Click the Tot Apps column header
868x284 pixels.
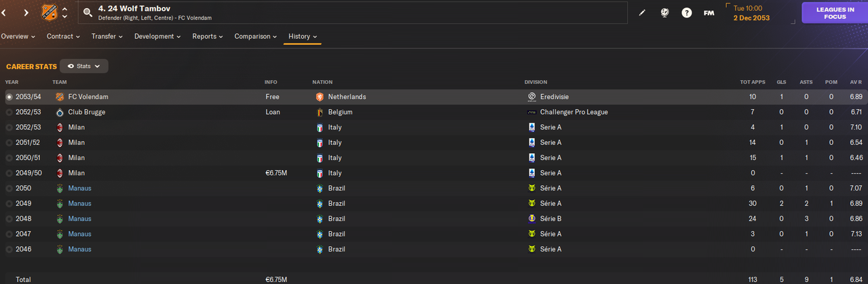click(753, 82)
